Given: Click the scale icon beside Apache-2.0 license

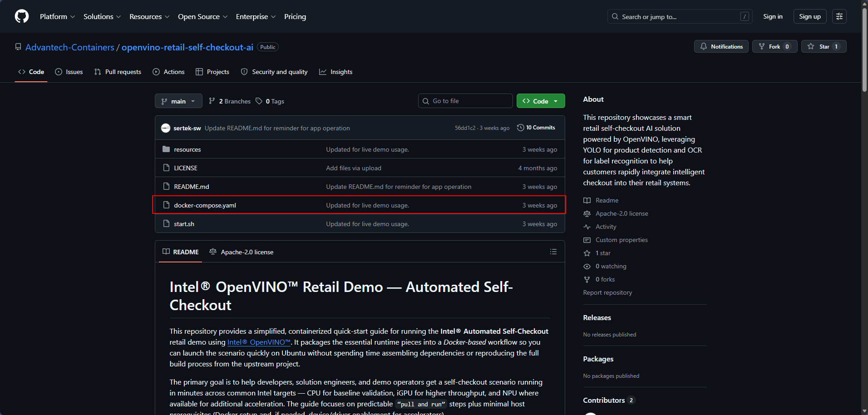Looking at the screenshot, I should point(587,213).
